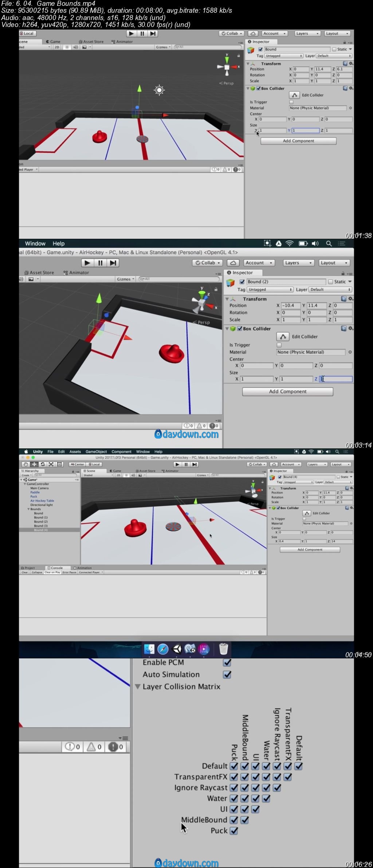Toggle error messages counter beside Layer Collision Matrix
This screenshot has width=373, height=868.
tap(116, 747)
